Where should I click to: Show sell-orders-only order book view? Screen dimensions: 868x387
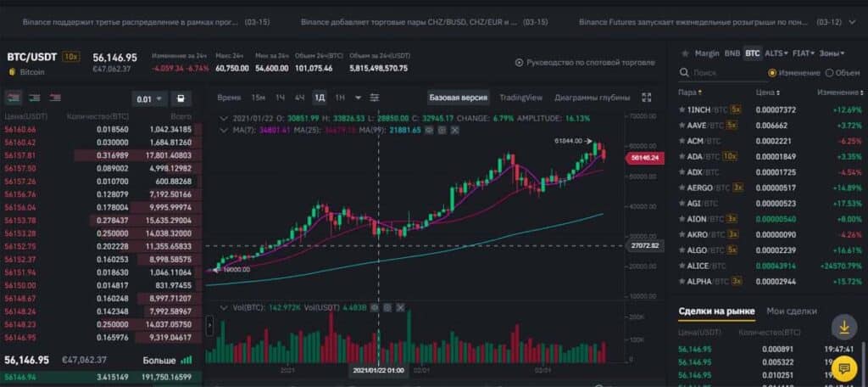55,98
